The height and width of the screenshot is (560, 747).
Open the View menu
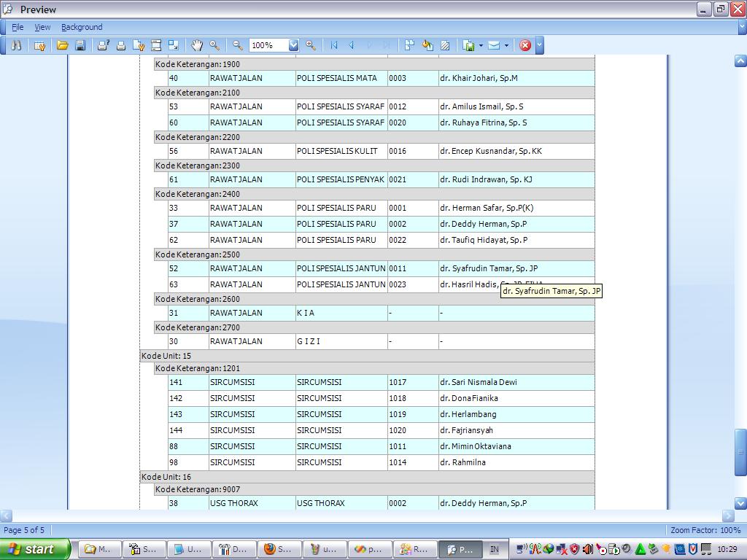(x=42, y=27)
